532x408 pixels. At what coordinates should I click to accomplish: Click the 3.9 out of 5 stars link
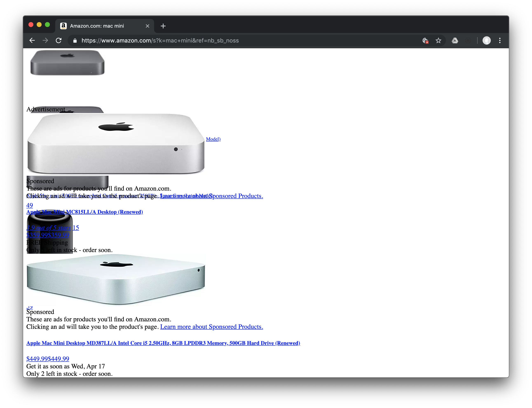pos(48,228)
